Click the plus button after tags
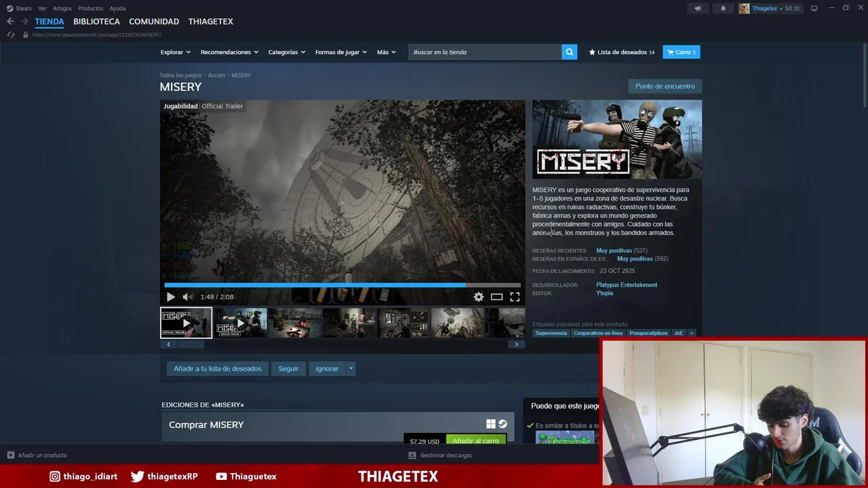Screen dimensions: 868x488 tap(692, 333)
